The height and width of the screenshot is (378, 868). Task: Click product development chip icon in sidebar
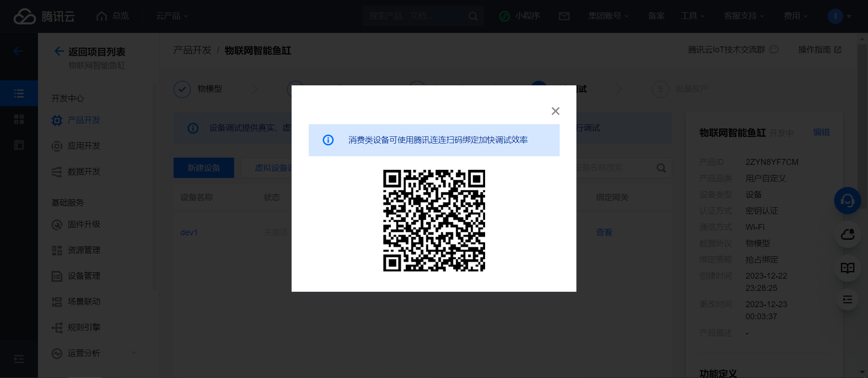[57, 120]
